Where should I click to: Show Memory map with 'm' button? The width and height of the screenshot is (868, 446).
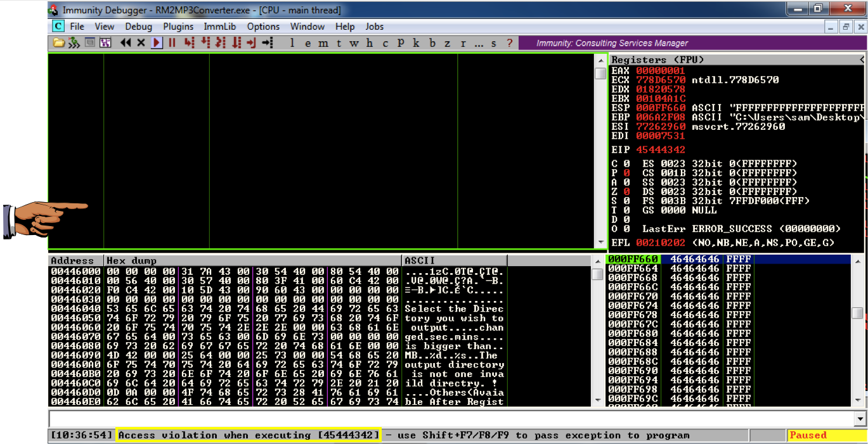click(323, 43)
